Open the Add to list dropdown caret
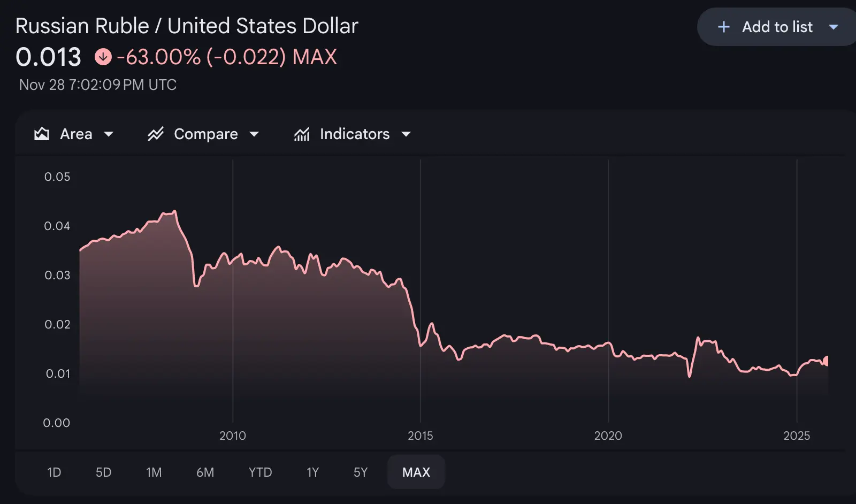This screenshot has height=504, width=856. [833, 27]
